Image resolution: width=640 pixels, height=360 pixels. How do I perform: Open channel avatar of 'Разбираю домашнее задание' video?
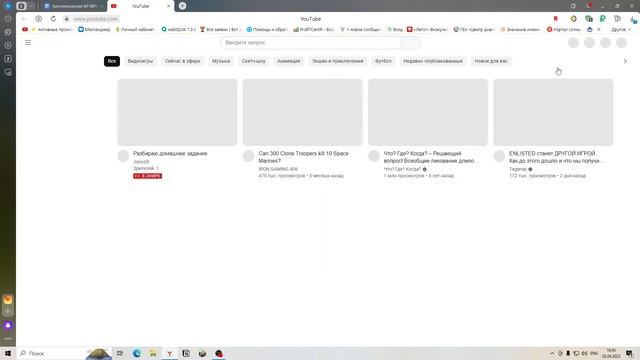point(123,156)
